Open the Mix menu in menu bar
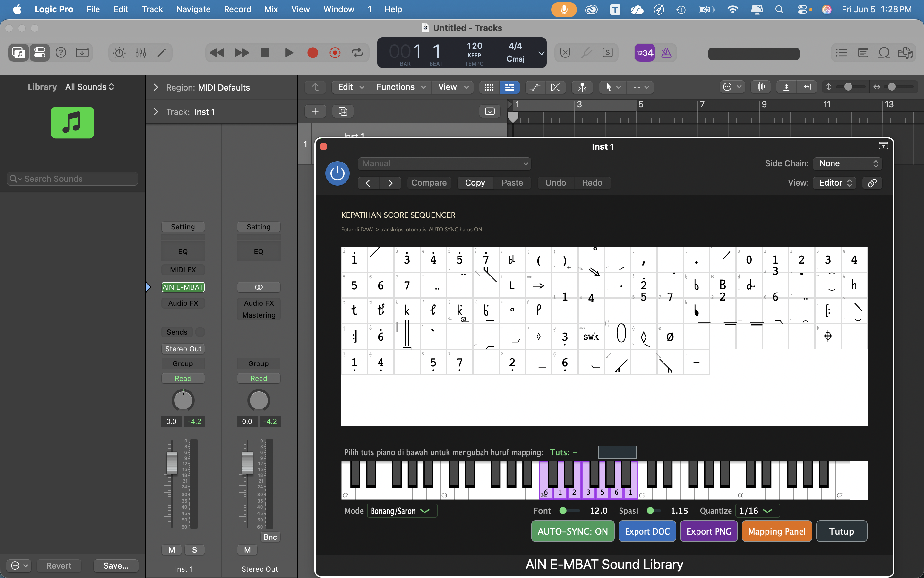The height and width of the screenshot is (578, 924). point(271,9)
